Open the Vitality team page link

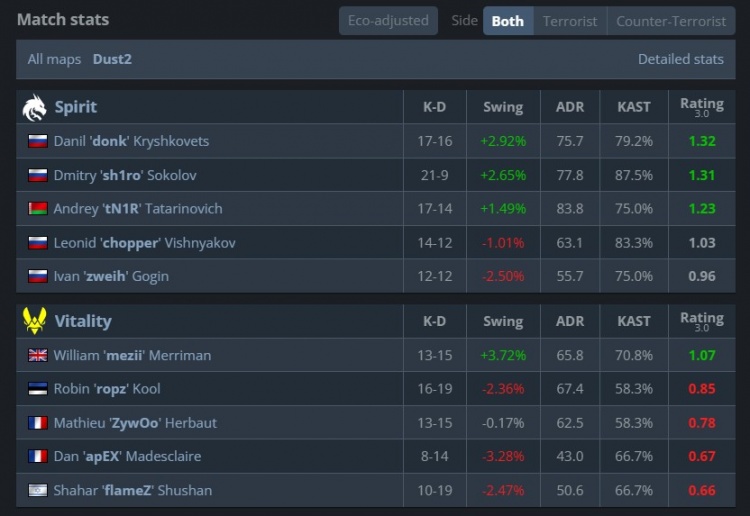click(x=83, y=321)
